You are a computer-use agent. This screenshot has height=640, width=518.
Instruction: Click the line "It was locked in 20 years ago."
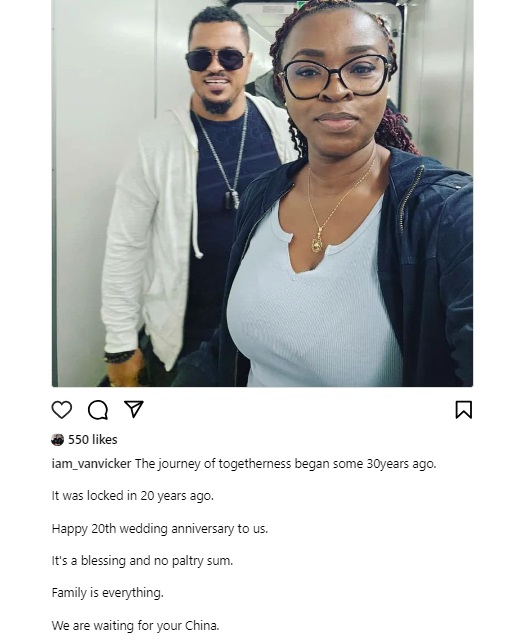pyautogui.click(x=133, y=496)
